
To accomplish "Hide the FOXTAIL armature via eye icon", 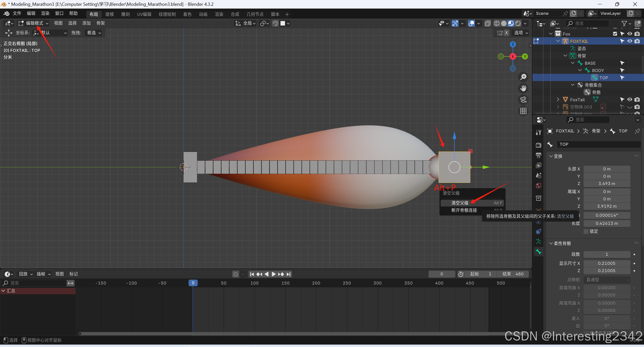I will 630,41.
